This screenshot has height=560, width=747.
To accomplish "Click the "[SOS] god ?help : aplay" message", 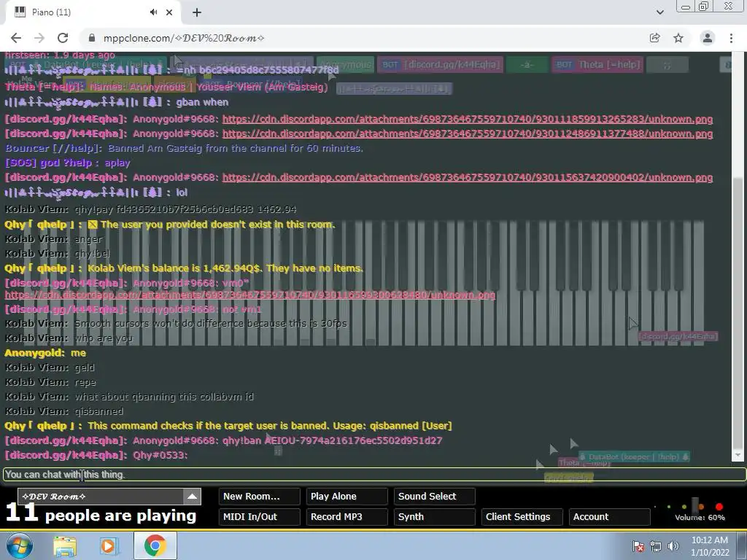I will 67,163.
